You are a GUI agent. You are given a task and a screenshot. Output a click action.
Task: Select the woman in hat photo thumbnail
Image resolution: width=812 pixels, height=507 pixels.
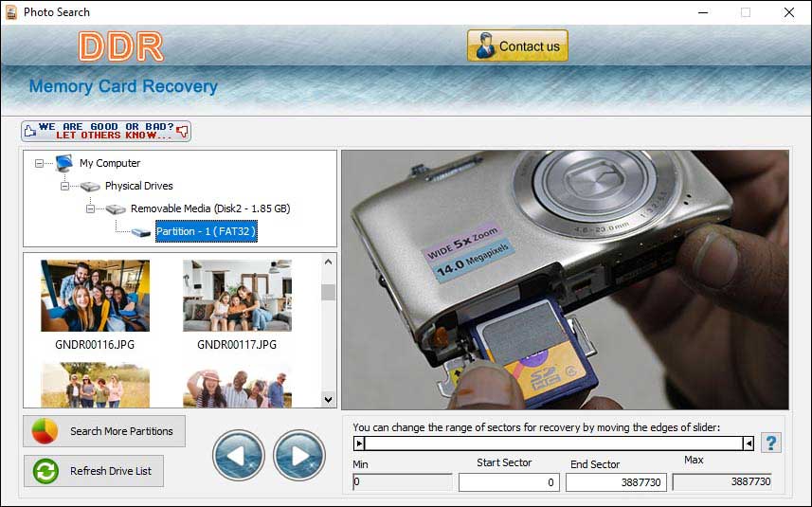237,385
